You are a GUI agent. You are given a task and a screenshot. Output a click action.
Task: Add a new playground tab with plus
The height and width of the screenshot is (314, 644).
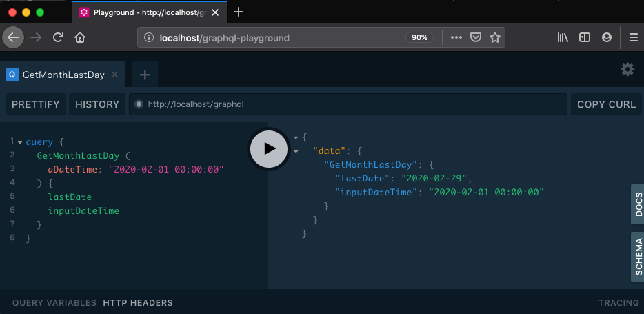[x=145, y=75]
